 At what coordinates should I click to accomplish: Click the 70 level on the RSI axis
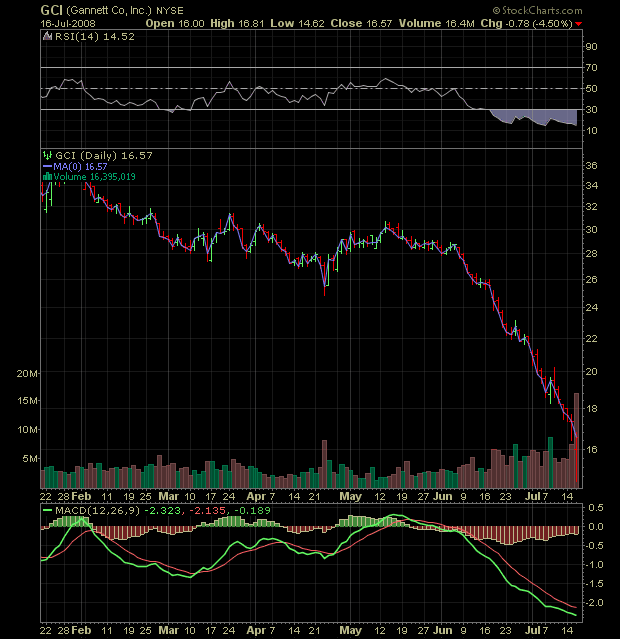point(591,67)
